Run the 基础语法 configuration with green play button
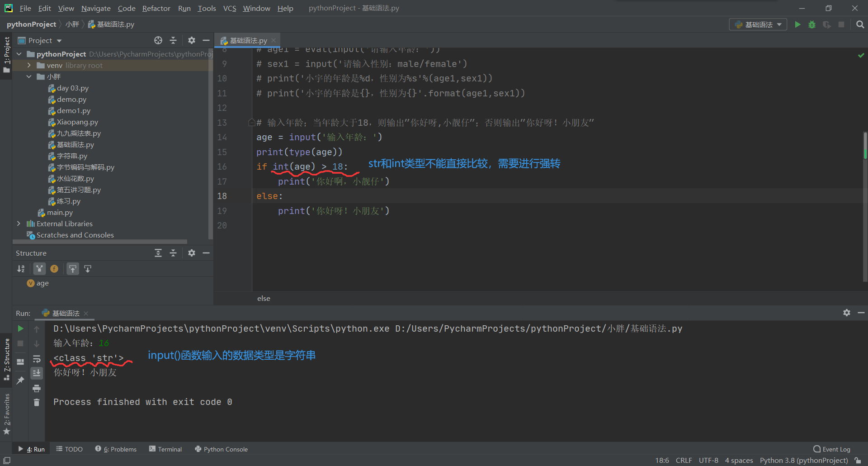 pyautogui.click(x=797, y=24)
